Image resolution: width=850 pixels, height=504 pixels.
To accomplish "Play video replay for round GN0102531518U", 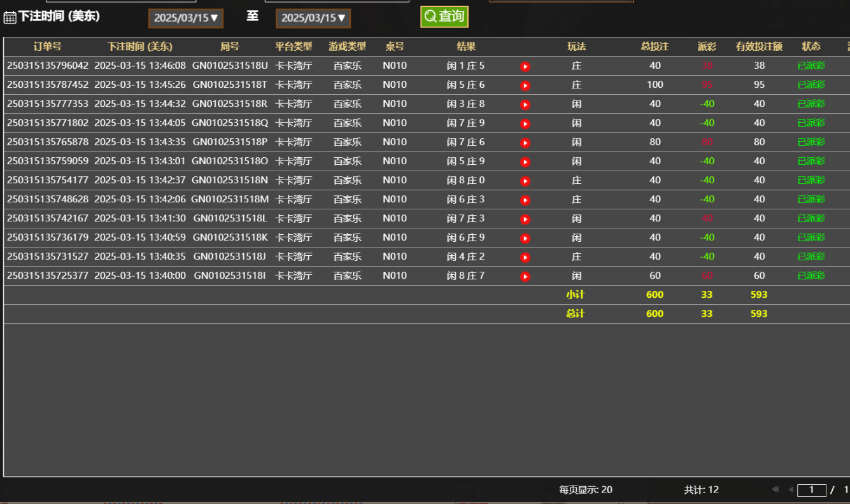I will pyautogui.click(x=525, y=66).
